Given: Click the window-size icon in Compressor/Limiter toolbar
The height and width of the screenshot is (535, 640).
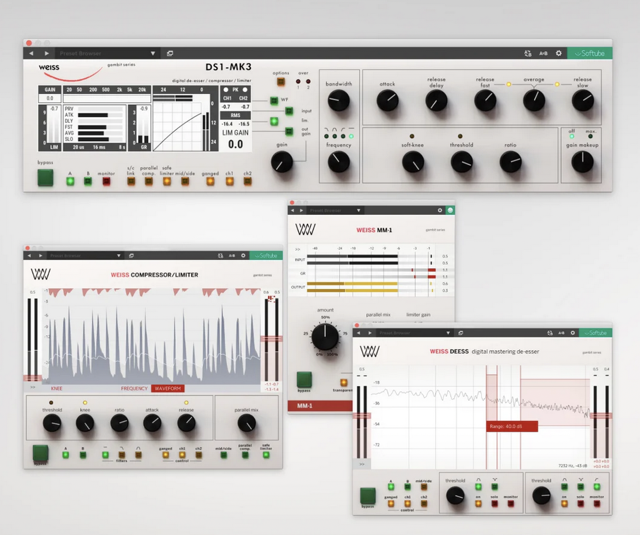Looking at the screenshot, I should point(131,255).
